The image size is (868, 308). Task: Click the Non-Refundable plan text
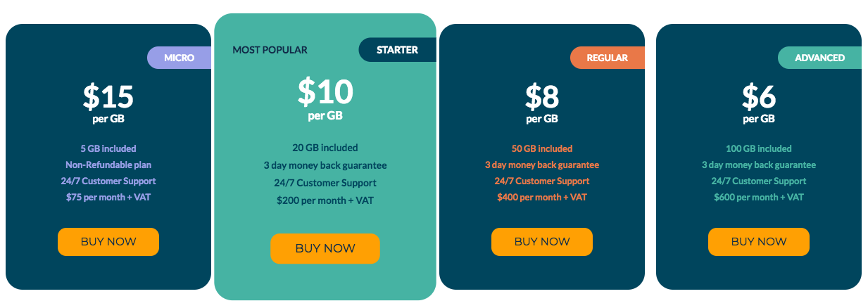click(108, 165)
